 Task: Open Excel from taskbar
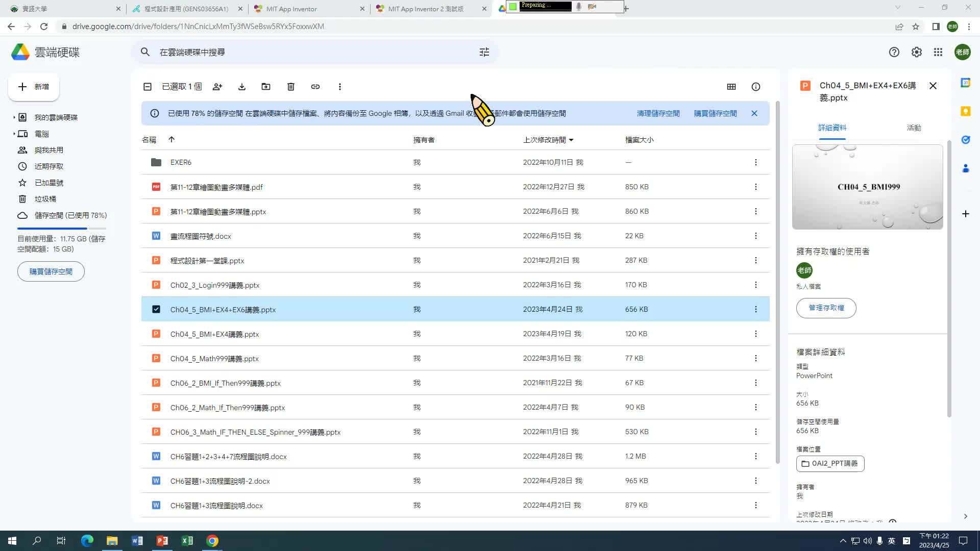tap(187, 541)
